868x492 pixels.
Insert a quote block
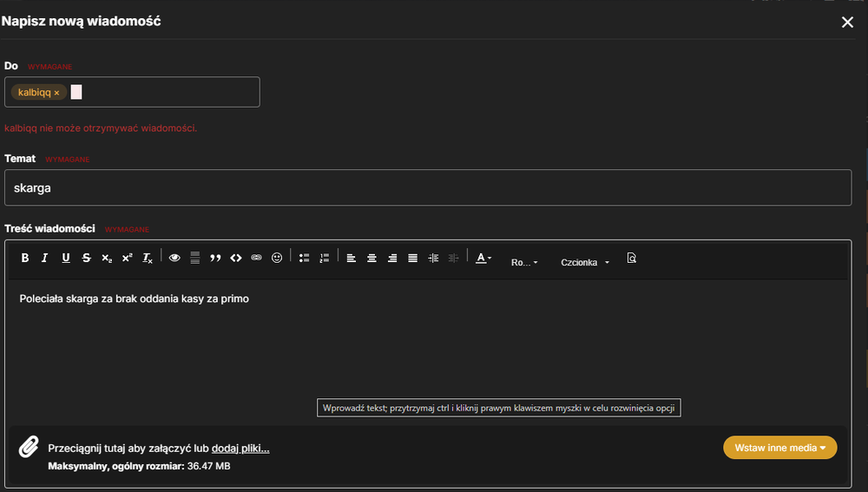click(215, 258)
